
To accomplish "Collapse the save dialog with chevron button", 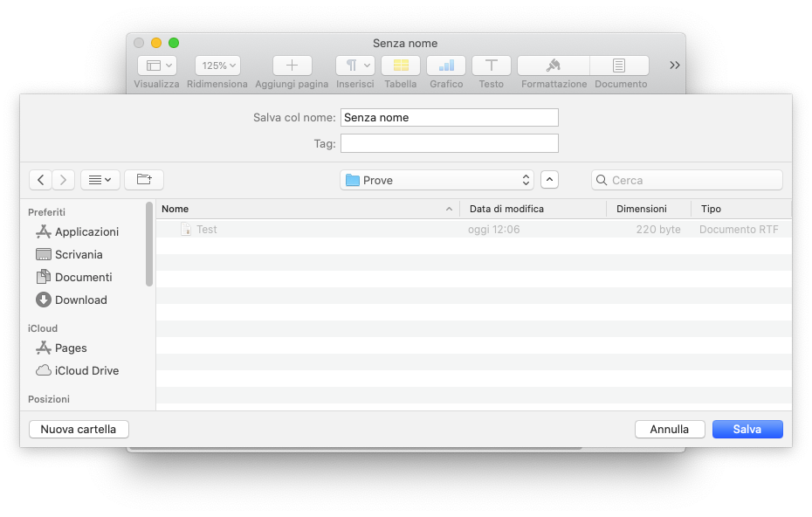I will click(549, 180).
